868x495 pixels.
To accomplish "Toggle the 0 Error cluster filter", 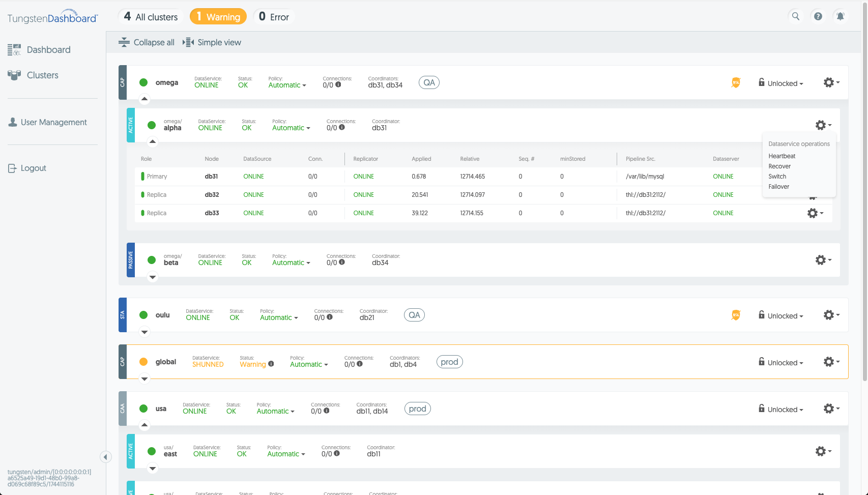I will 274,16.
